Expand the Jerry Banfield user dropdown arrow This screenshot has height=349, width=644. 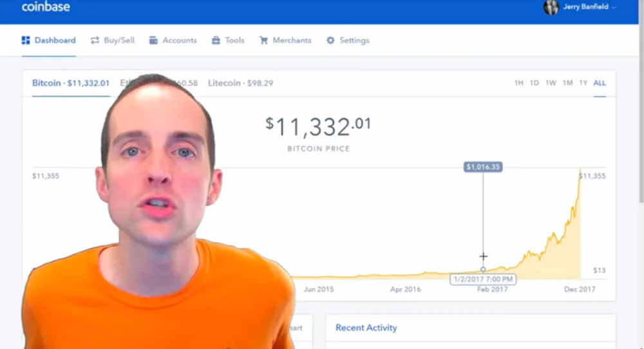pyautogui.click(x=614, y=7)
